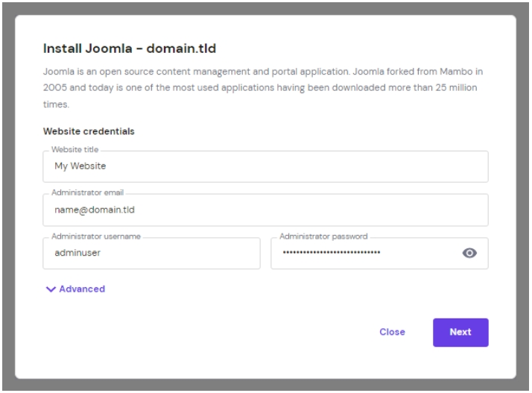Click the gray backdrop below the dialog
Screen dimensions: 532x393
pos(265,386)
